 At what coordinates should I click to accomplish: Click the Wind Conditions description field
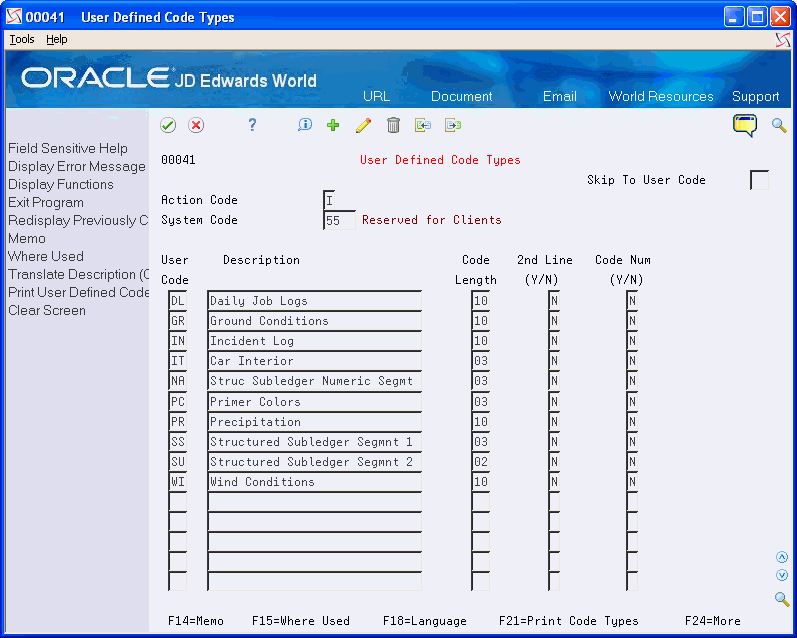[315, 482]
